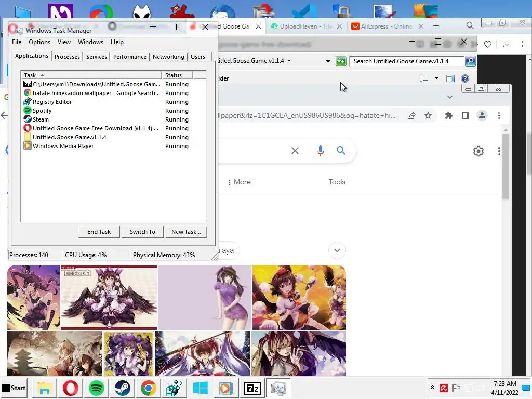Image resolution: width=532 pixels, height=399 pixels.
Task: Click the Opera tab search magnifier icon
Action: click(x=470, y=25)
